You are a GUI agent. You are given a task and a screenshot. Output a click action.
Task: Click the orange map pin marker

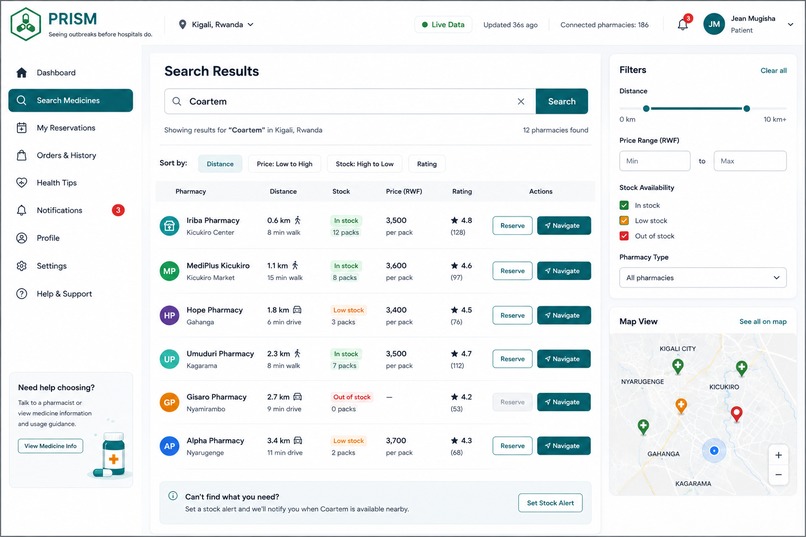point(681,406)
